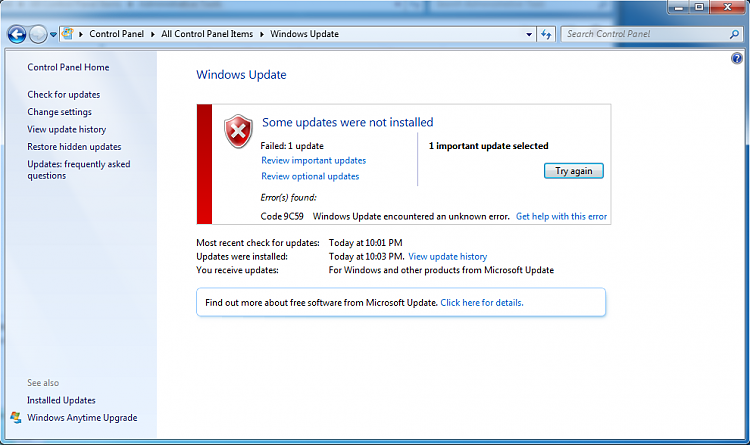Click Restore hidden updates link
The width and height of the screenshot is (750, 445).
[x=74, y=147]
